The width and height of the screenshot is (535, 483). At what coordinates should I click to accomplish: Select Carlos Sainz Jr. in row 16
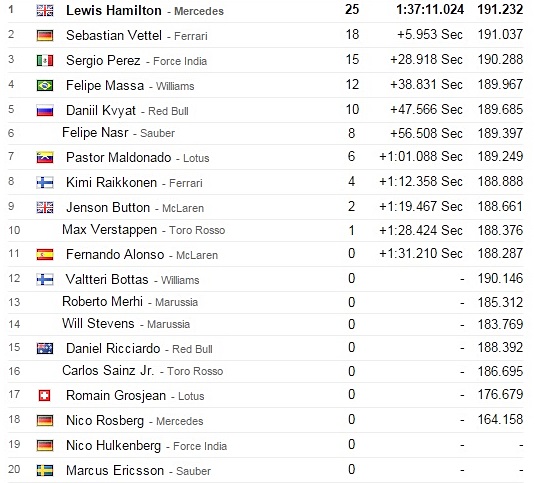(x=108, y=370)
